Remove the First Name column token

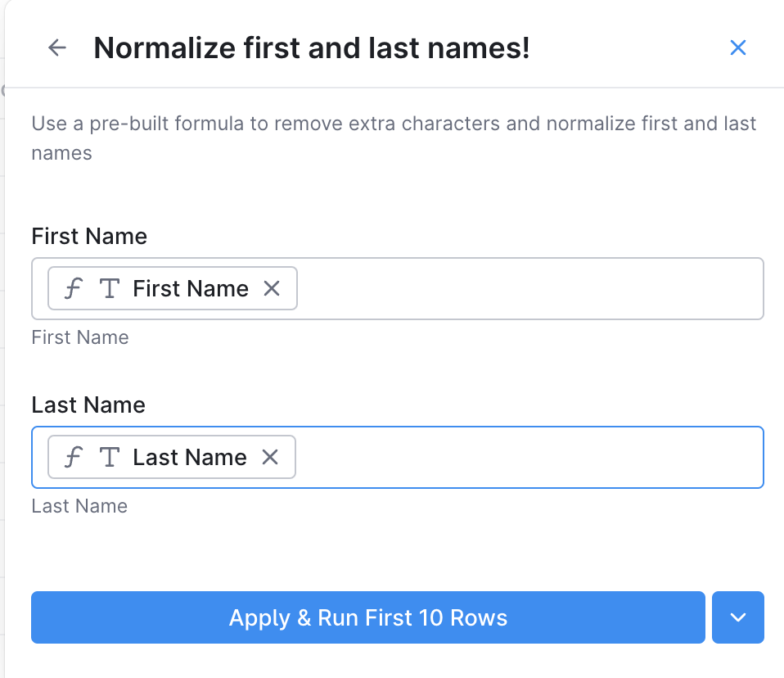point(272,288)
